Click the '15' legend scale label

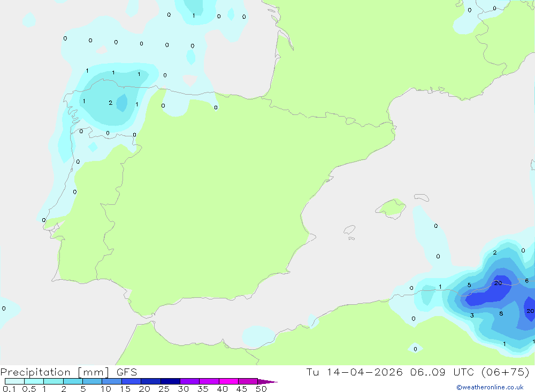pyautogui.click(x=125, y=389)
